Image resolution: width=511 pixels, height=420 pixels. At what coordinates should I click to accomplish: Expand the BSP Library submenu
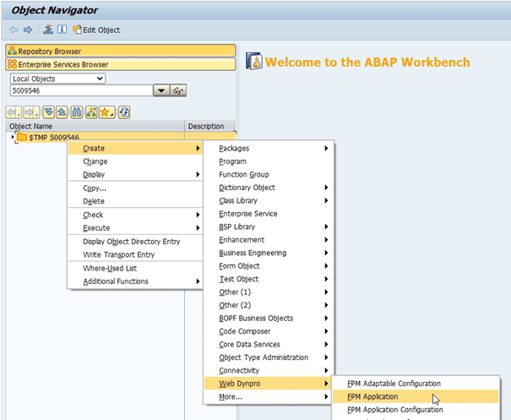pyautogui.click(x=269, y=226)
